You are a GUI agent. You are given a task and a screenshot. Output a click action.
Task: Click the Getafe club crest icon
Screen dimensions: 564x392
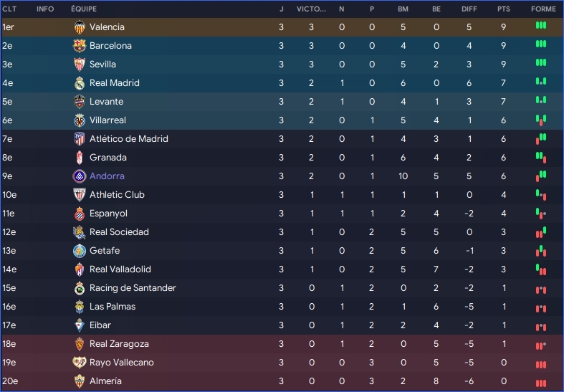[80, 251]
